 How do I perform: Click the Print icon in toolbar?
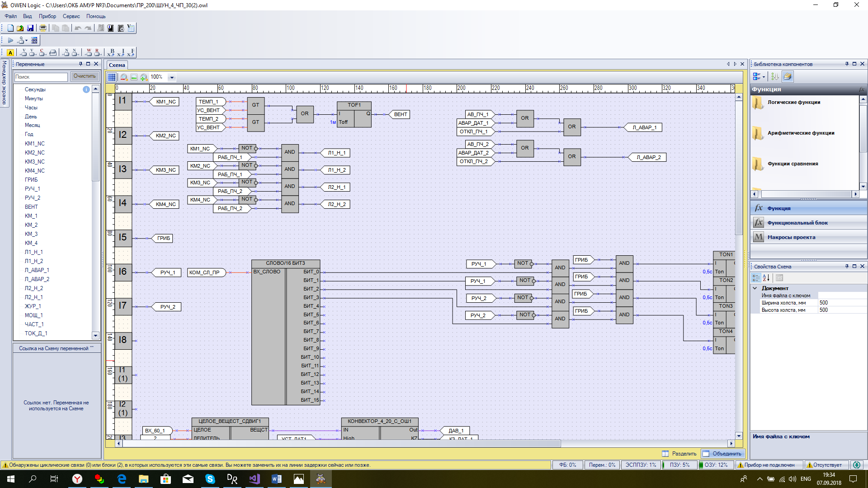[43, 28]
